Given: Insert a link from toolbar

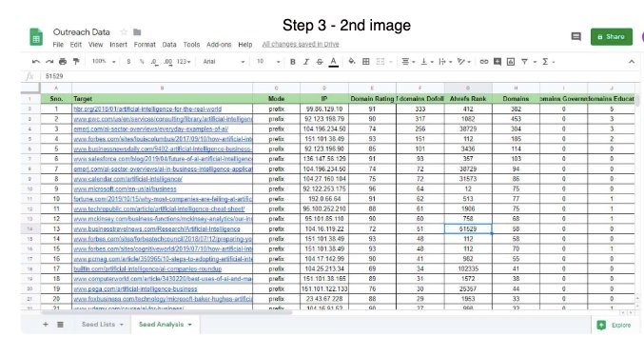Looking at the screenshot, I should [484, 62].
